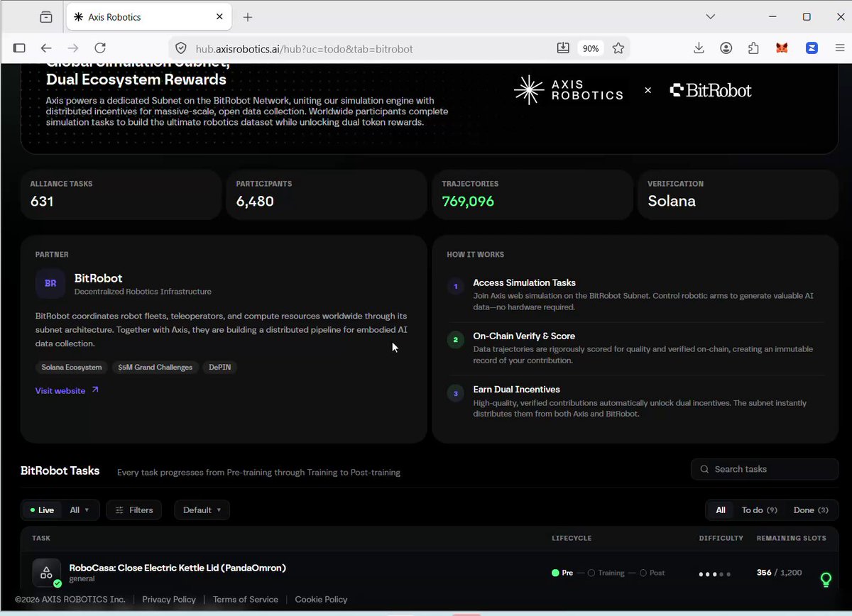Viewport: 852px width, 616px height.
Task: Click the site security shield icon
Action: tap(181, 48)
